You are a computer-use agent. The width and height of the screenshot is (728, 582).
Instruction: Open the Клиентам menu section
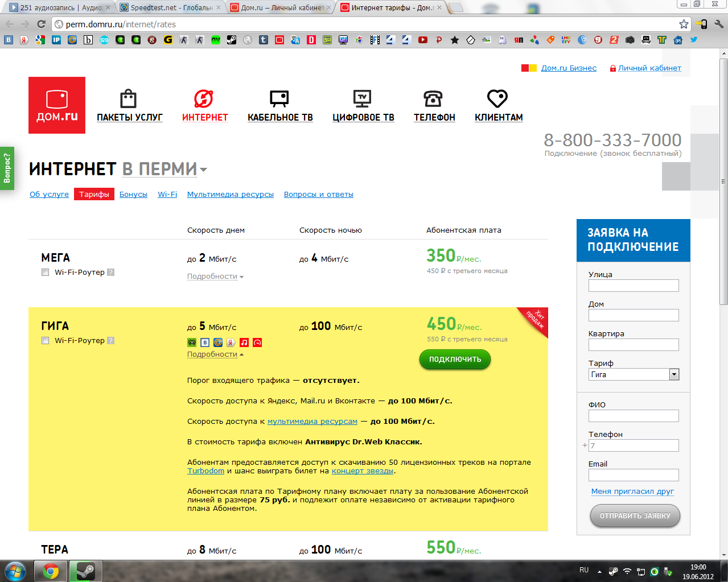(x=499, y=106)
